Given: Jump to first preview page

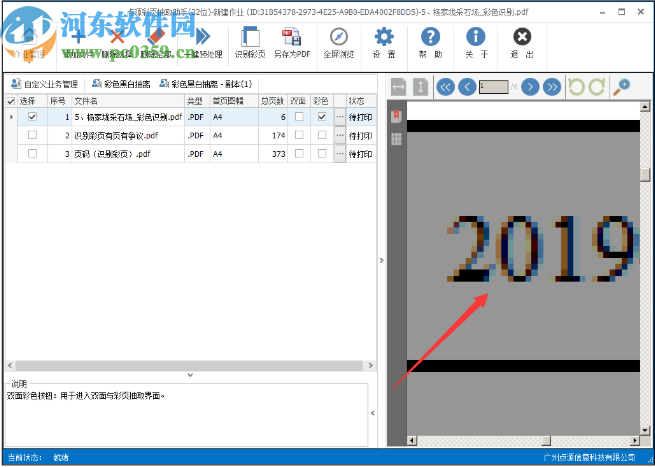Looking at the screenshot, I should (446, 87).
